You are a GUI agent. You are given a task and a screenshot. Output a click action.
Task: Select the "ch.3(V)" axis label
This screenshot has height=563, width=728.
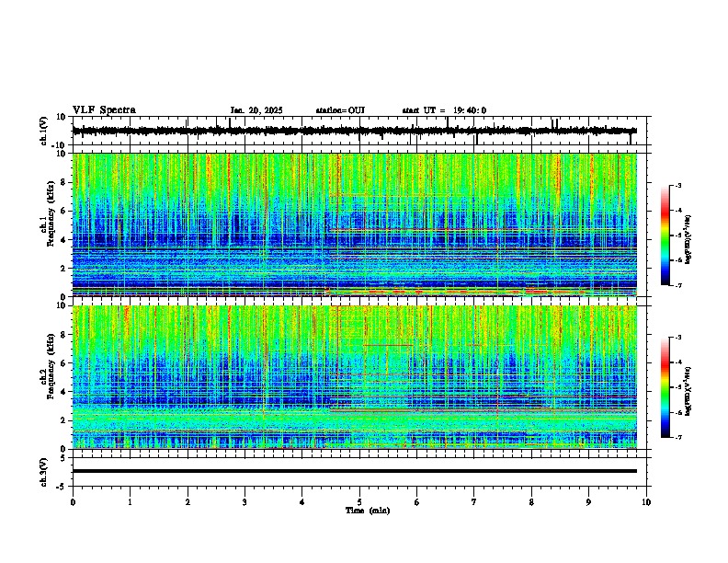point(44,473)
